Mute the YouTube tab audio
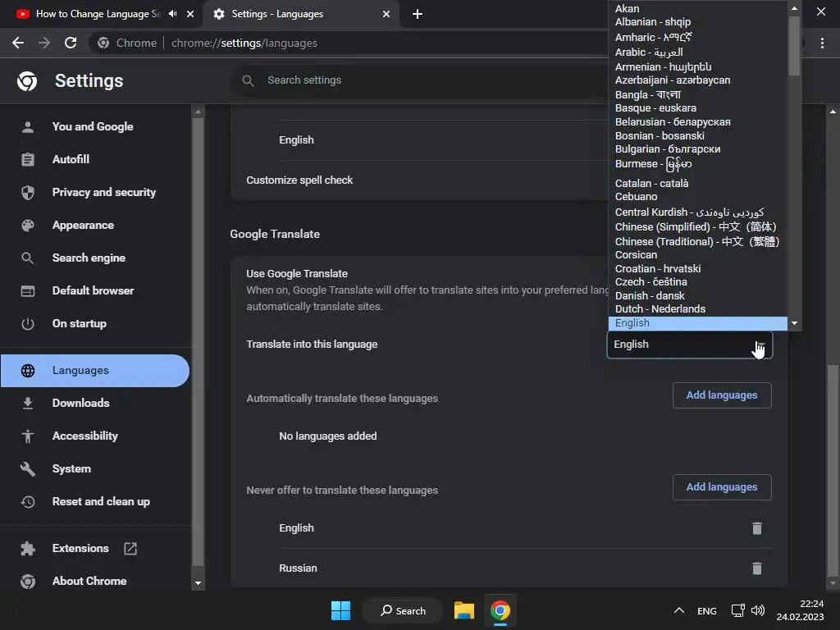This screenshot has width=840, height=630. click(x=172, y=14)
